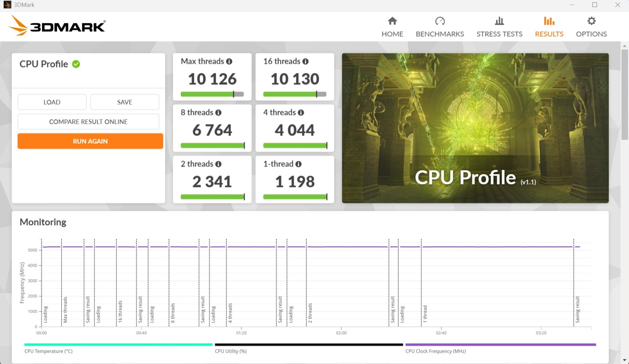Switch to the STRESS TESTS tab label
The image size is (629, 364).
[499, 34]
